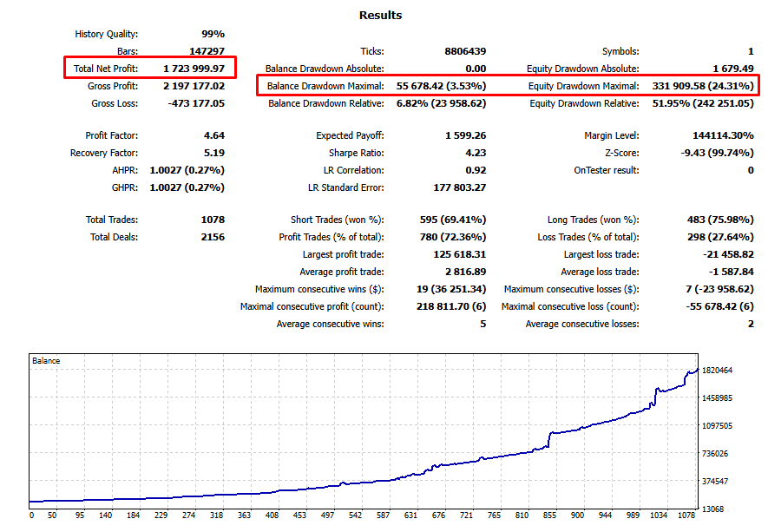Click Equity Drawdown Maximal value 331 909.58 (24.31%)

(x=703, y=86)
